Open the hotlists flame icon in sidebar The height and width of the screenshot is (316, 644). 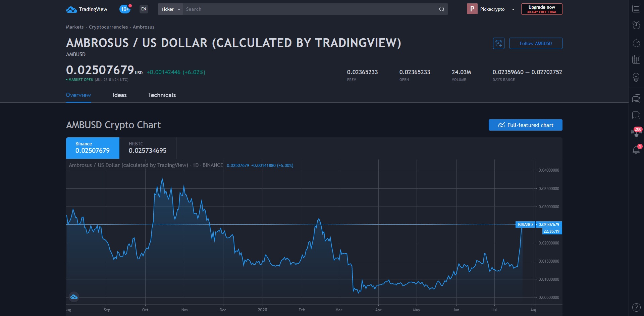[x=636, y=43]
